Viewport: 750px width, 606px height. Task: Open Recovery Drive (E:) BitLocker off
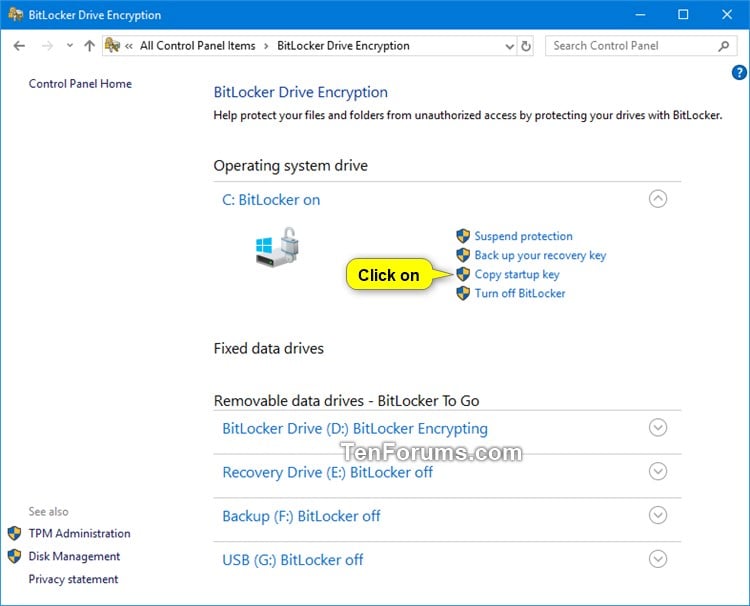point(327,473)
